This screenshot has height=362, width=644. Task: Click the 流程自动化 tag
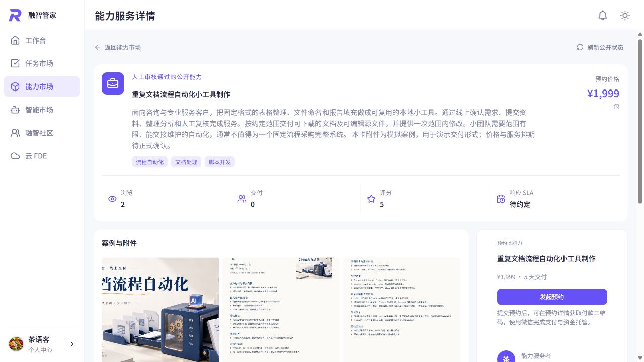[149, 162]
